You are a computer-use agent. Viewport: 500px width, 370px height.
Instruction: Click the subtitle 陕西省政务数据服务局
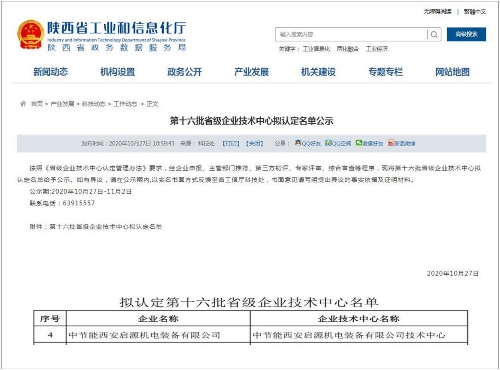tap(116, 47)
